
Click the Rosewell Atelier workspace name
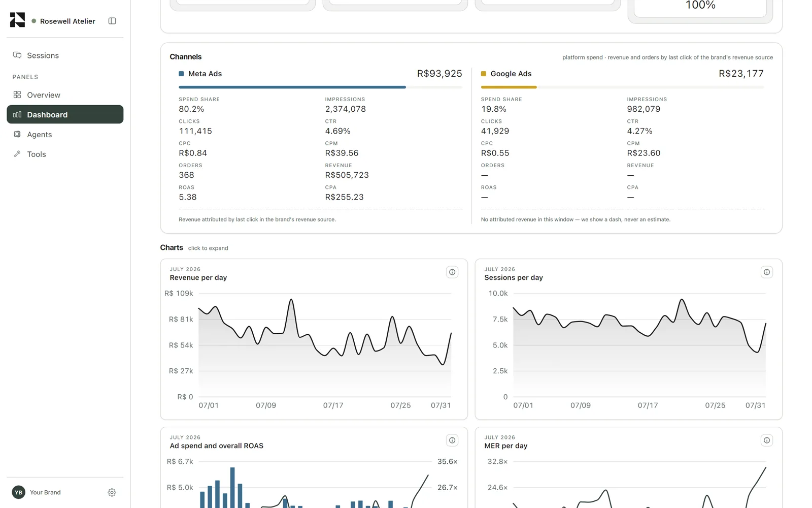(x=67, y=21)
